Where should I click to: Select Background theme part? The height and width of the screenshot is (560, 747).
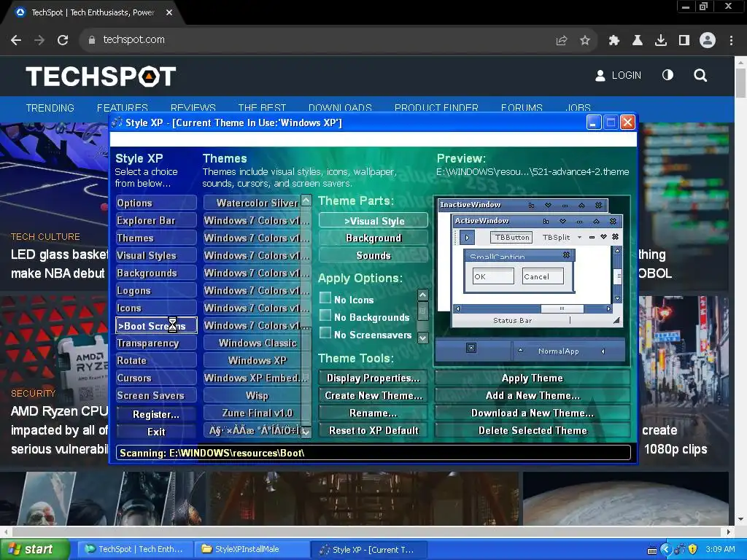tap(373, 238)
